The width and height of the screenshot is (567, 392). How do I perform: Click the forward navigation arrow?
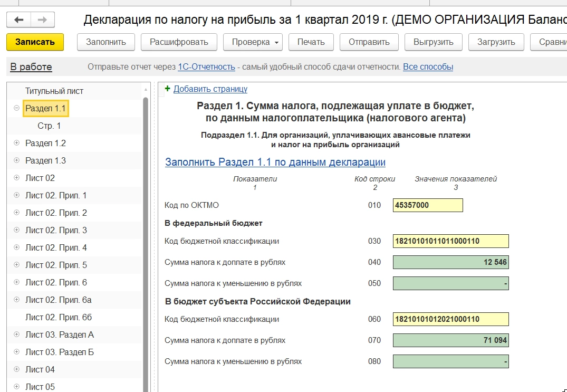[43, 20]
